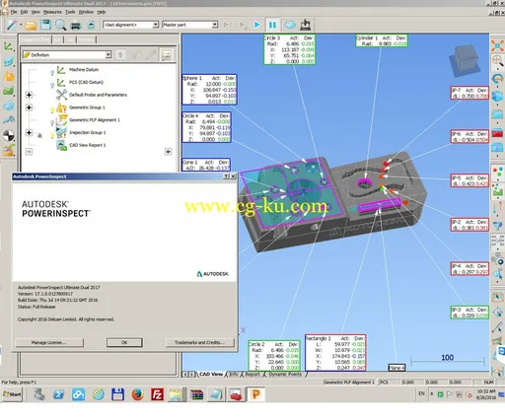The image size is (505, 420).
Task: Toggle the lightbulb next to Geometric Group 1
Action: 52,110
